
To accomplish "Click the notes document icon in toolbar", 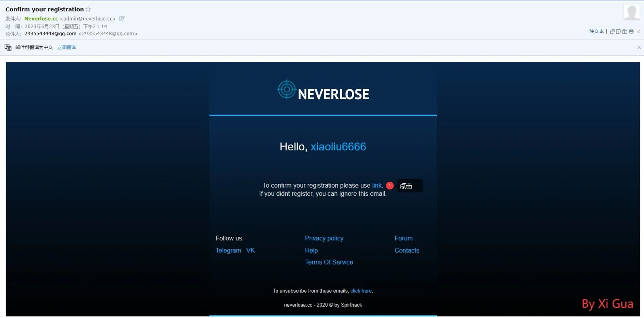I will point(618,31).
